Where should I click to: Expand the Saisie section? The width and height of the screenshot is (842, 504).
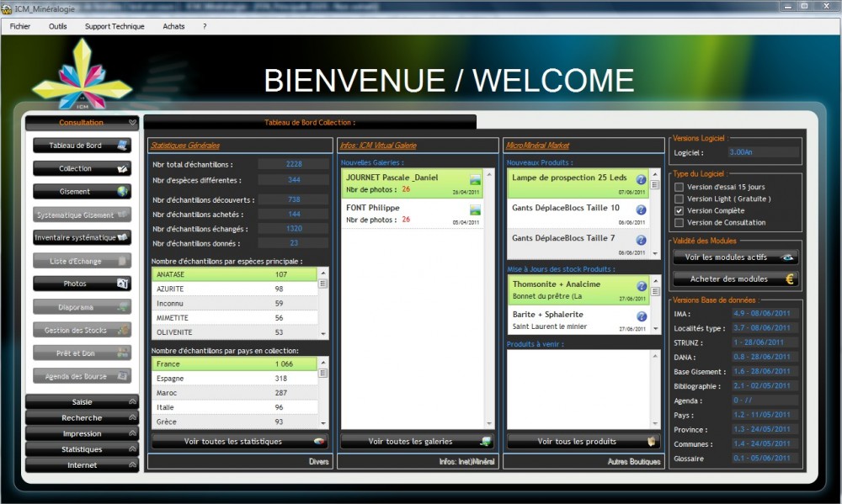[x=82, y=402]
